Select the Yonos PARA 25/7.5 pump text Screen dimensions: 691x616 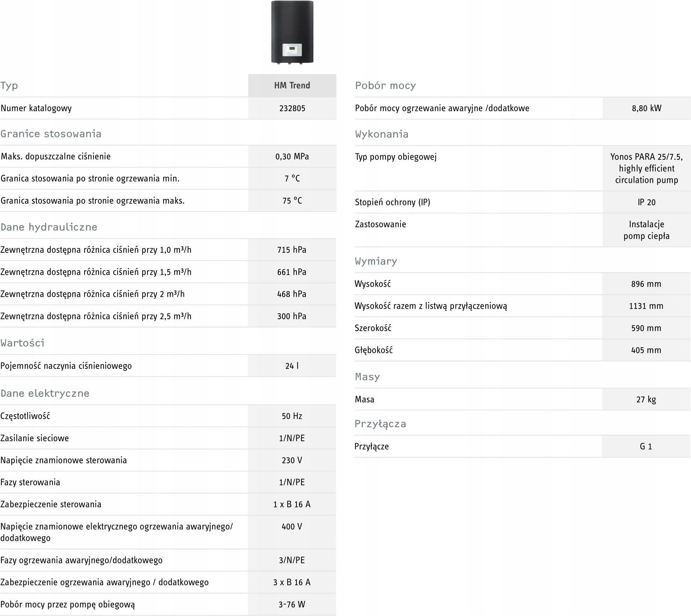647,157
